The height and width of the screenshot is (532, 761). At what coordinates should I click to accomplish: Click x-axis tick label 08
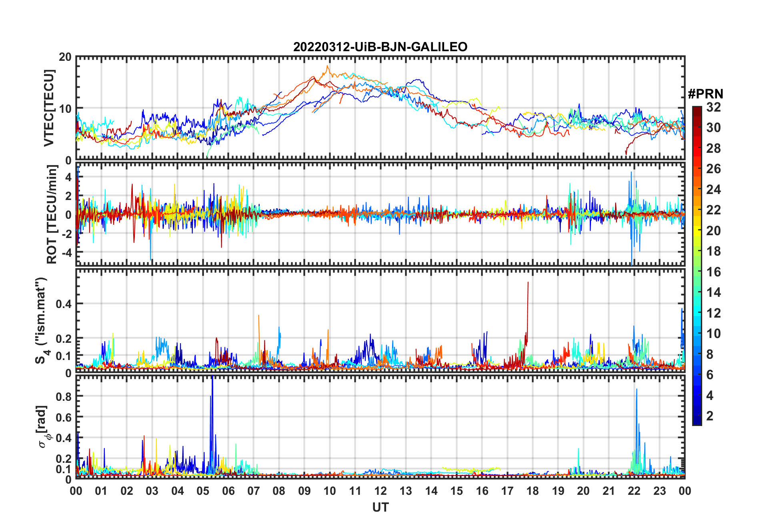(279, 491)
